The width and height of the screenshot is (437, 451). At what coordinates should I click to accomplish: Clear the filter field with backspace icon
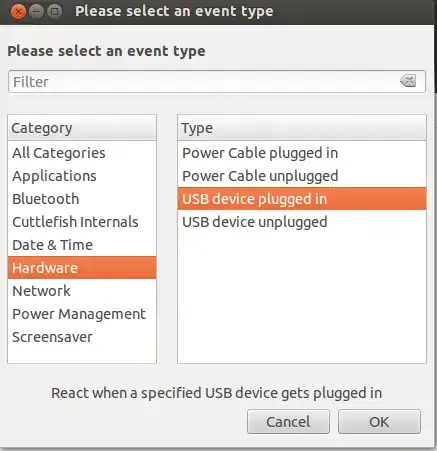(408, 81)
